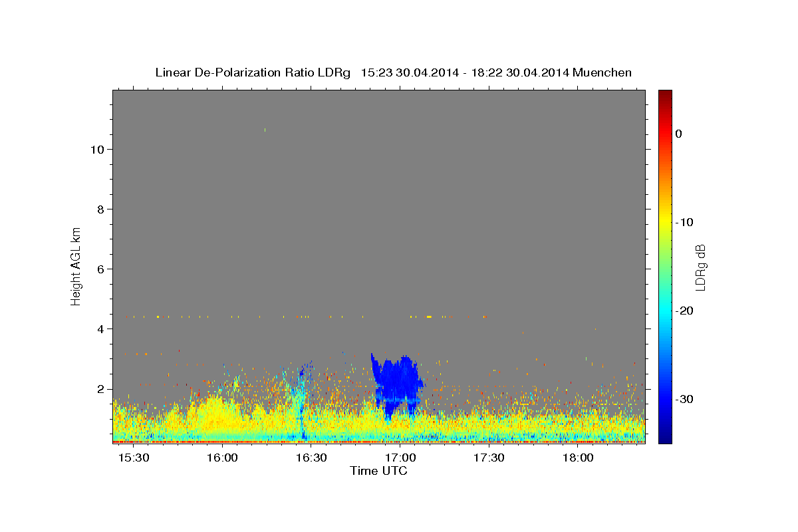Click the plot title mentioning Muenchen
Screen dimensions: 798x532
[393, 72]
